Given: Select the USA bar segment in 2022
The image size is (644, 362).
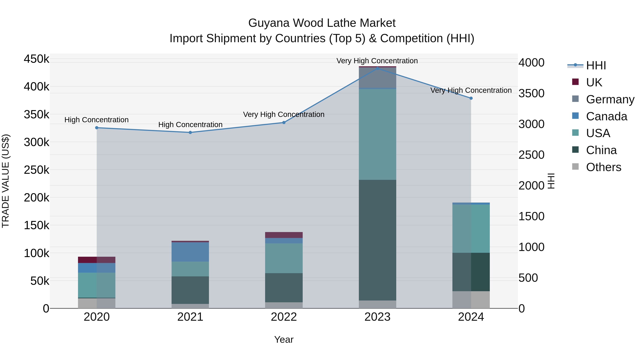Looking at the screenshot, I should (284, 258).
